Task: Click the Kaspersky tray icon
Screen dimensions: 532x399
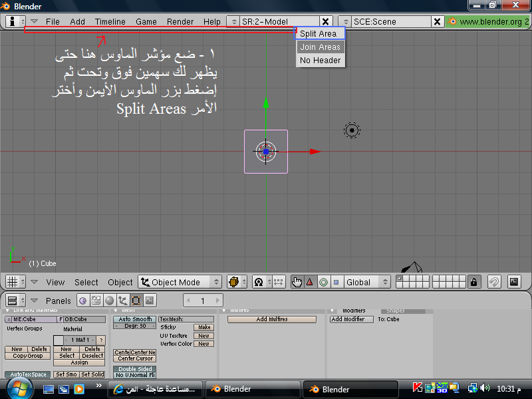Action: (x=418, y=388)
